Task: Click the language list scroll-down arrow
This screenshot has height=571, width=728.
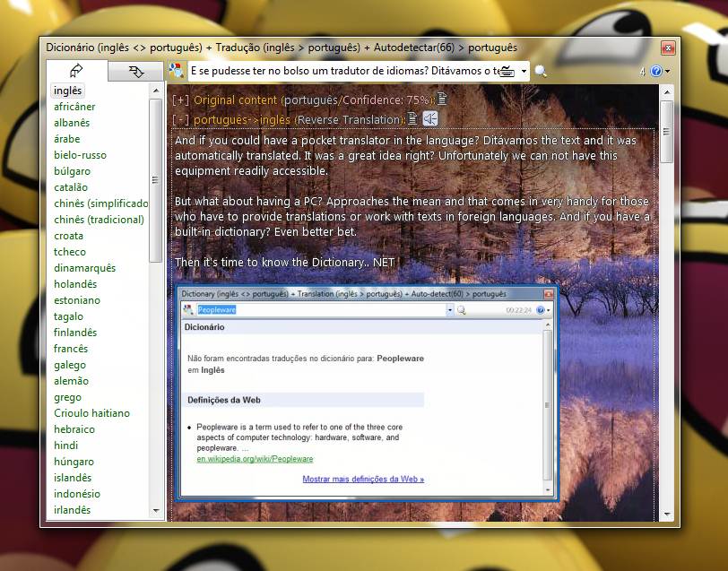Action: (156, 511)
